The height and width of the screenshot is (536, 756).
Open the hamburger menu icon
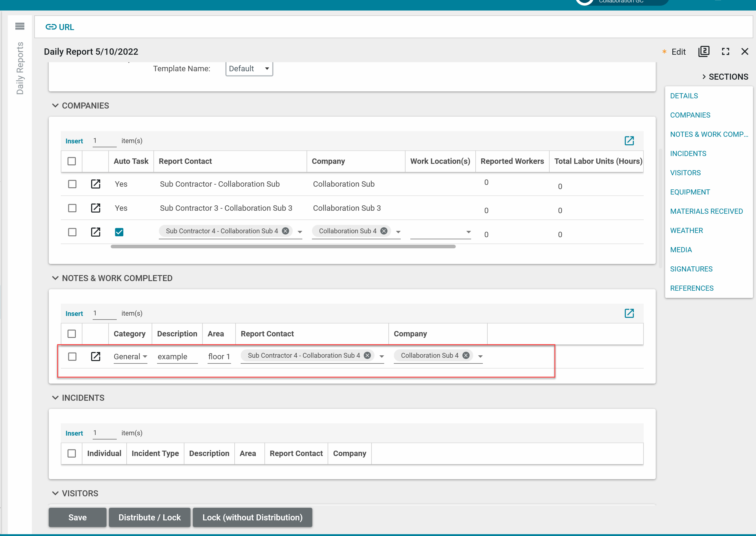coord(20,26)
